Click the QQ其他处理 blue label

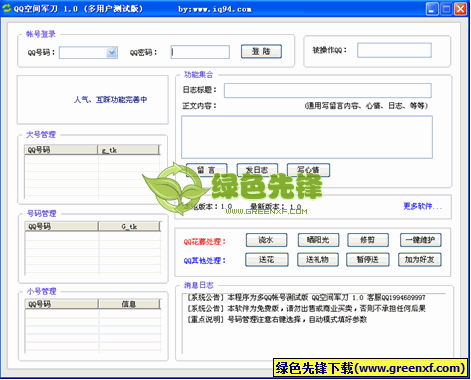(x=204, y=261)
